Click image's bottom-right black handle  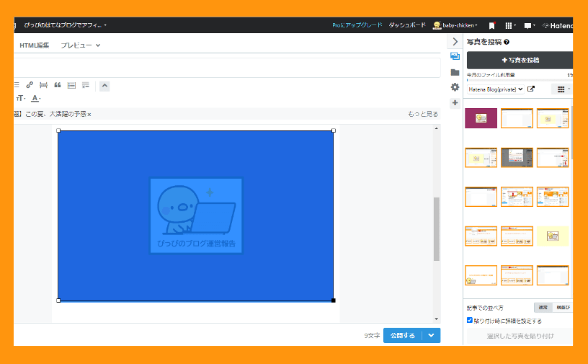tap(334, 301)
